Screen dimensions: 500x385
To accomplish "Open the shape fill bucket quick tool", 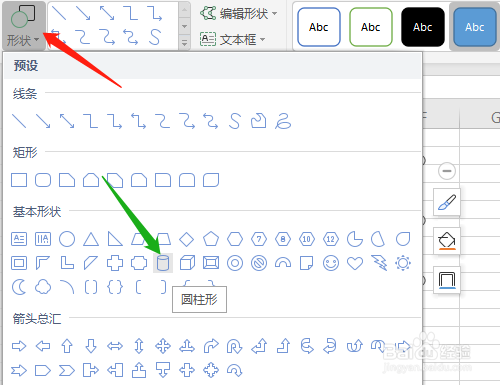I will coord(447,241).
